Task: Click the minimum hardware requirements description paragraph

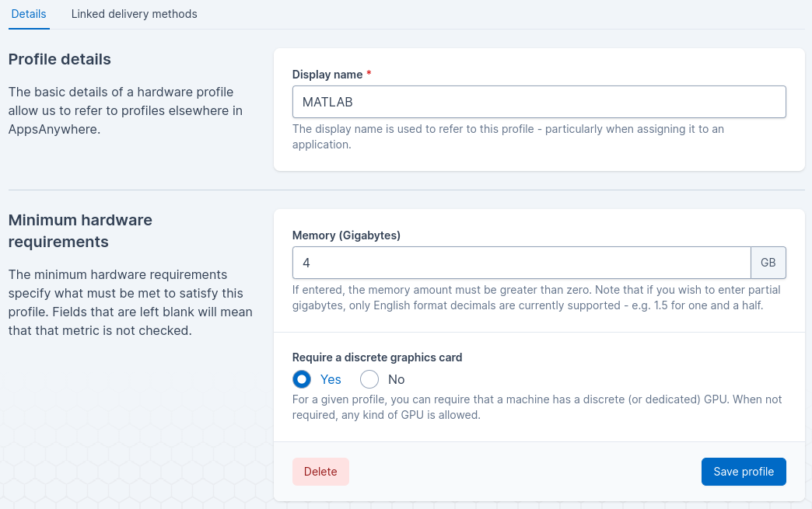Action: (x=130, y=302)
